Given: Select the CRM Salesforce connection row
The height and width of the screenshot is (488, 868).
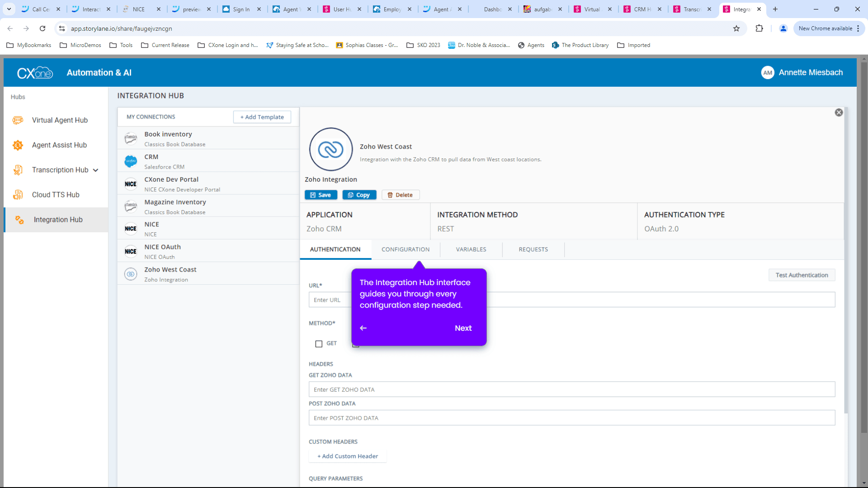Looking at the screenshot, I should click(208, 161).
